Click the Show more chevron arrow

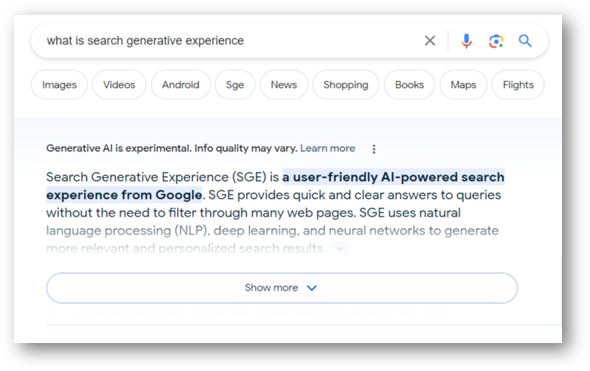click(x=312, y=288)
